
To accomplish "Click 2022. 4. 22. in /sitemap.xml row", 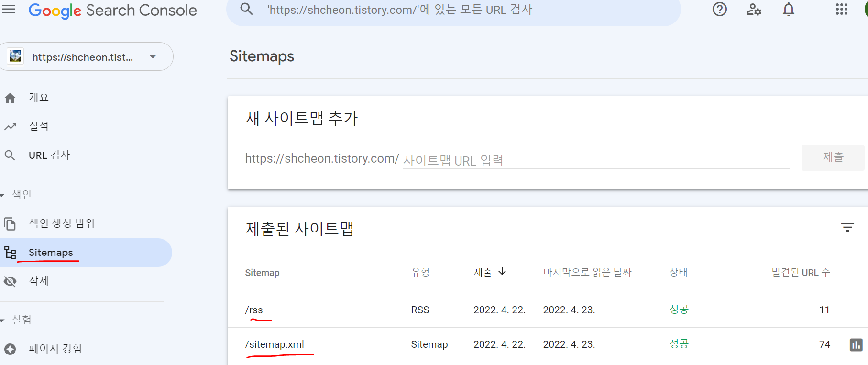I will point(499,344).
